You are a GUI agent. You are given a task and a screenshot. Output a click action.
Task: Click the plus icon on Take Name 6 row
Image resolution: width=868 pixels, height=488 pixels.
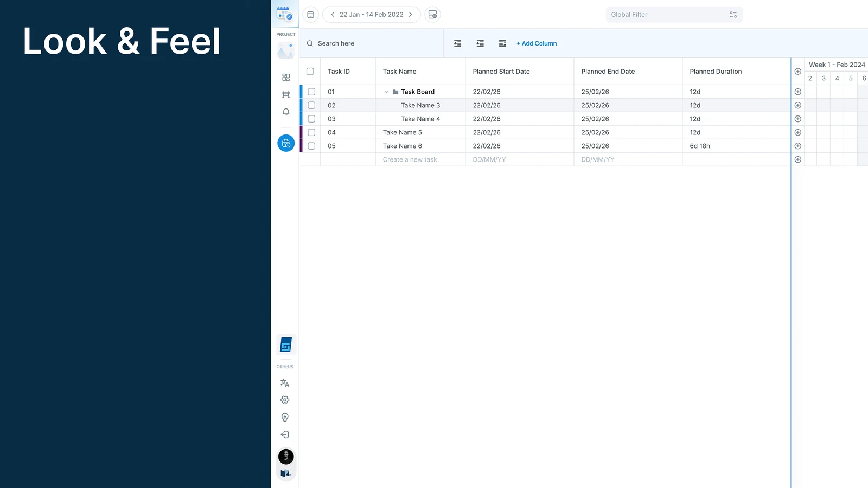797,146
